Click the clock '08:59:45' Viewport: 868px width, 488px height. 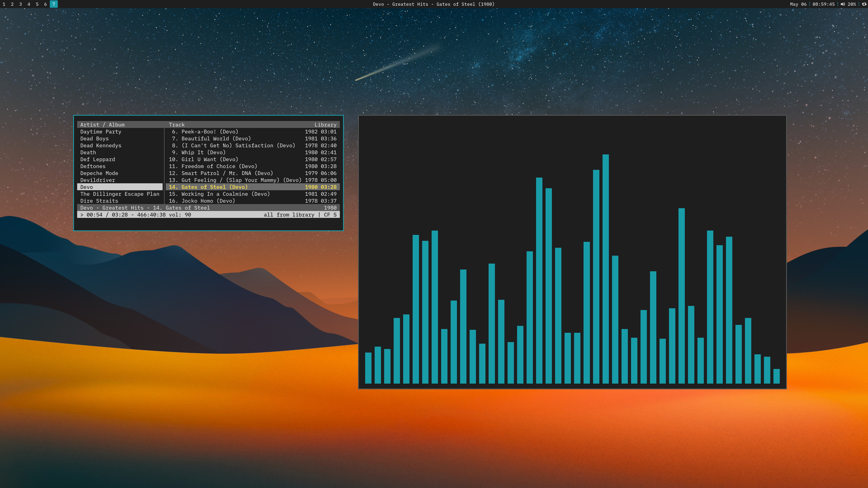pos(823,4)
